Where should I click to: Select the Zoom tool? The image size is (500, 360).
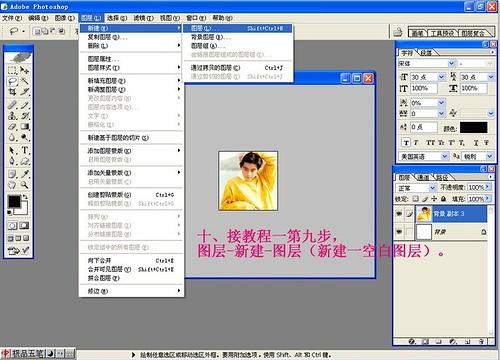pos(24,185)
